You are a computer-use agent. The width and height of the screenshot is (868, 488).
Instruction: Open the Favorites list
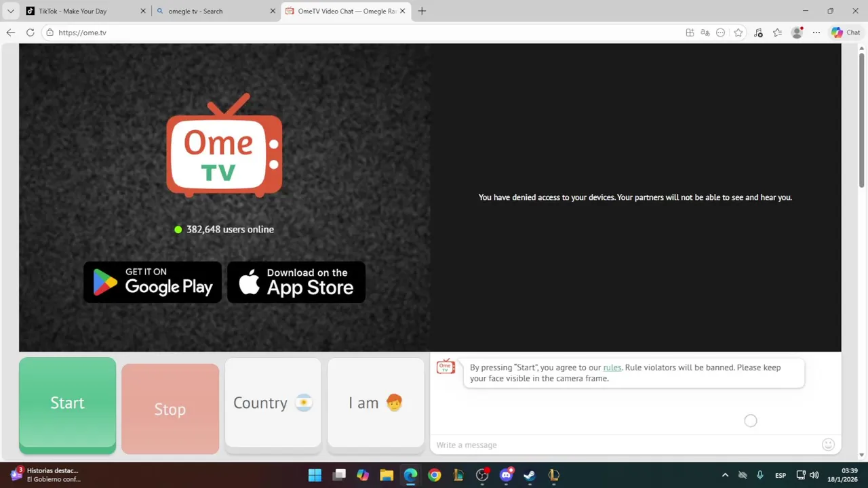coord(777,33)
